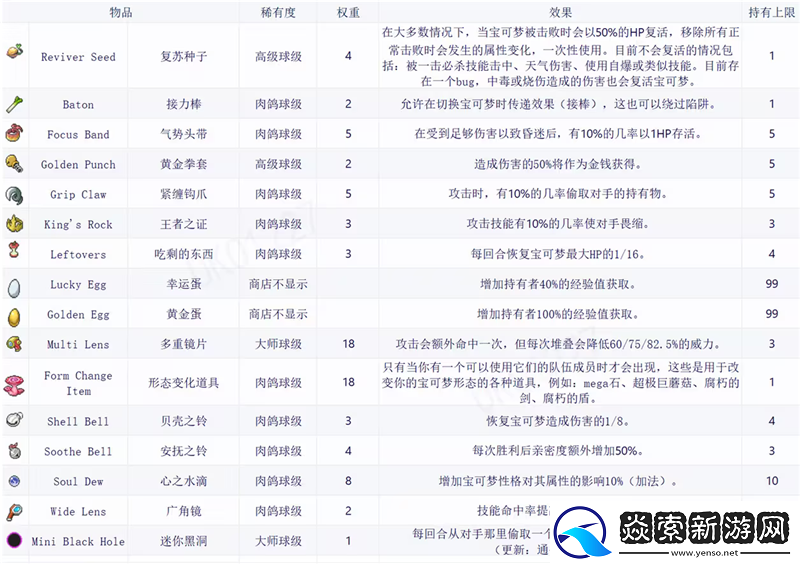This screenshot has width=800, height=564.
Task: Click the 效果 column header
Action: 560,12
